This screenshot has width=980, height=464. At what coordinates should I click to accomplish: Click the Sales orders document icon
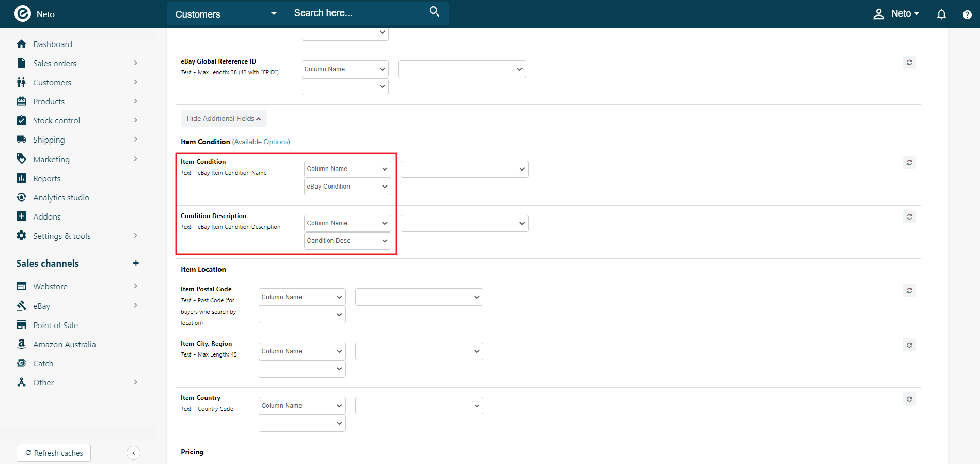pos(21,63)
